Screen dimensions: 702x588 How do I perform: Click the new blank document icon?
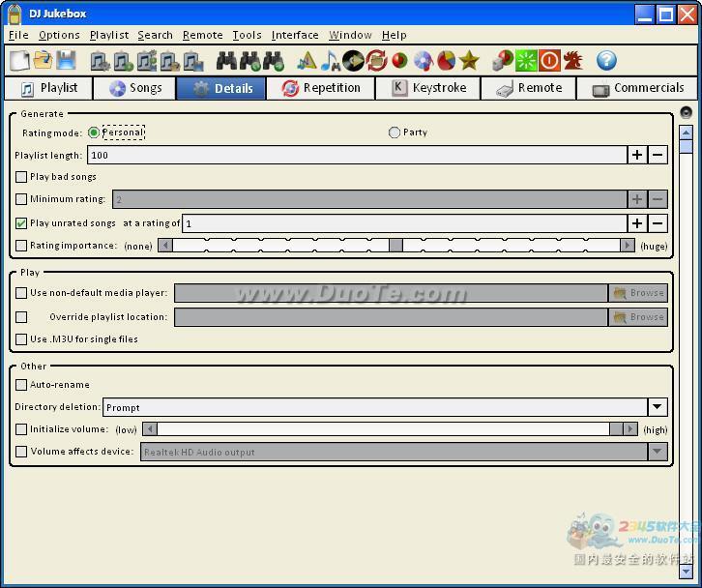19,61
